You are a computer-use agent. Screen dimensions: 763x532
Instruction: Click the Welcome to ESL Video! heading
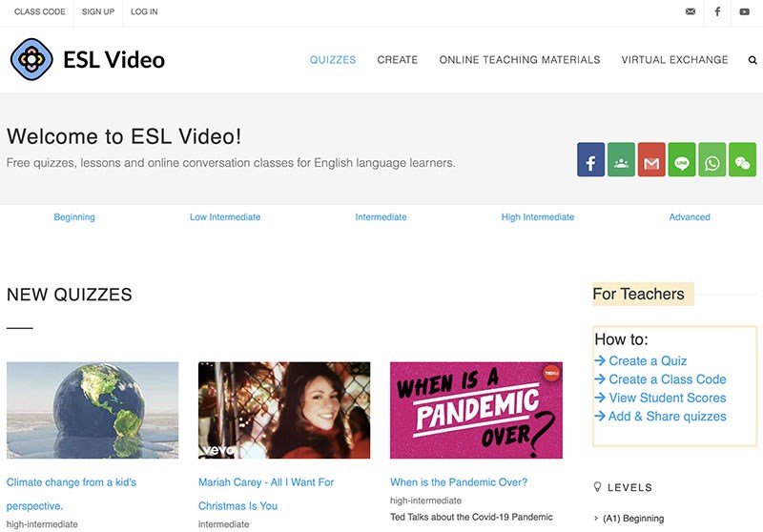[x=124, y=136]
